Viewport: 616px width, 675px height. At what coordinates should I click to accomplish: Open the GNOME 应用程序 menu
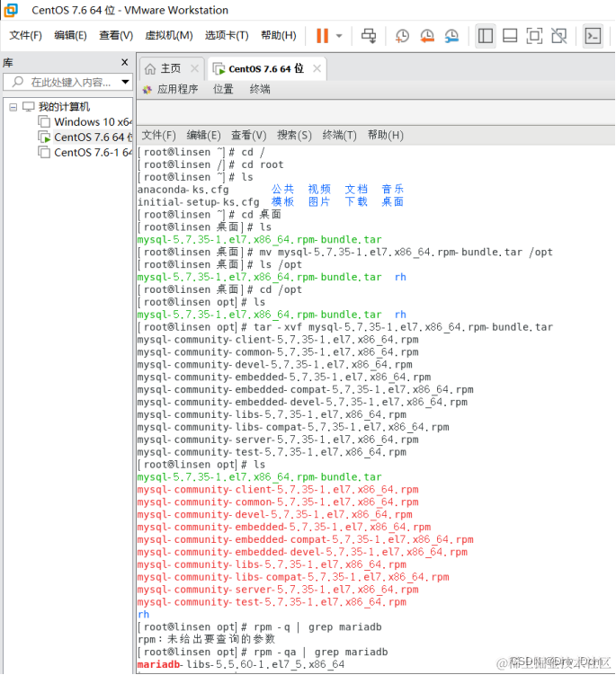click(177, 89)
